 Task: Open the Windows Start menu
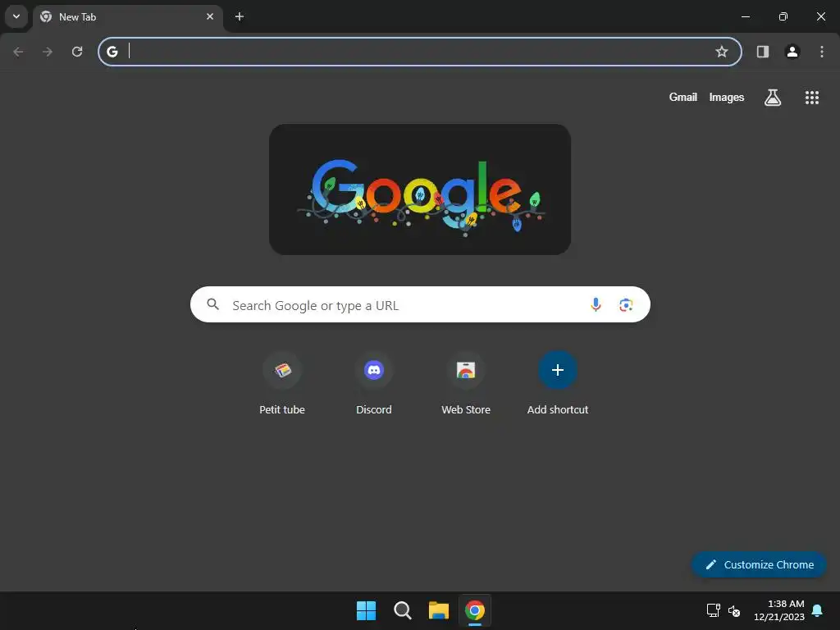point(367,610)
